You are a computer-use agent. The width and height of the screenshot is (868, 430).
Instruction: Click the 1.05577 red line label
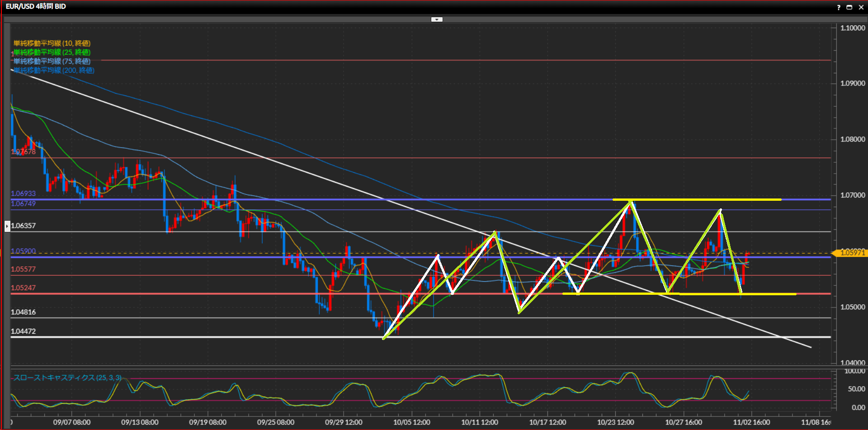23,269
